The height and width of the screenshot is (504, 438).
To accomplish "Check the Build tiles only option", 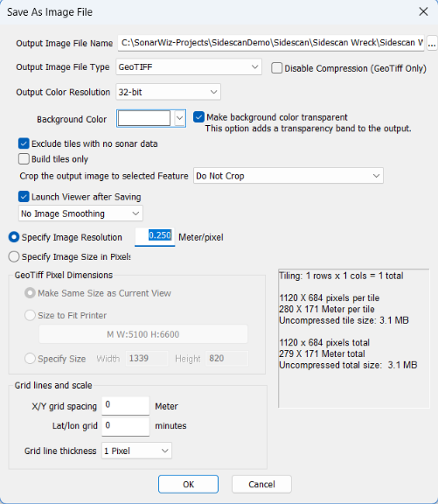I will [x=24, y=158].
